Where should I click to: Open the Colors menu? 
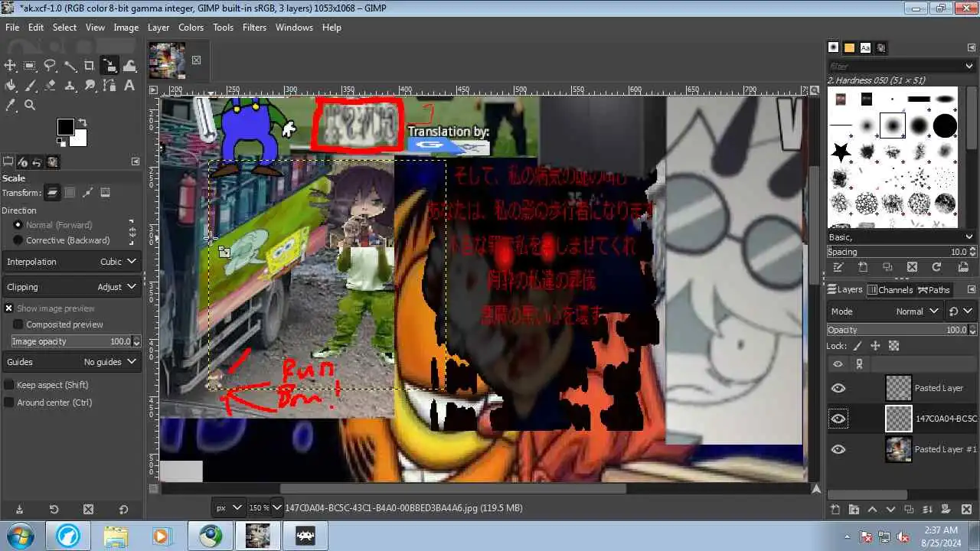click(191, 27)
